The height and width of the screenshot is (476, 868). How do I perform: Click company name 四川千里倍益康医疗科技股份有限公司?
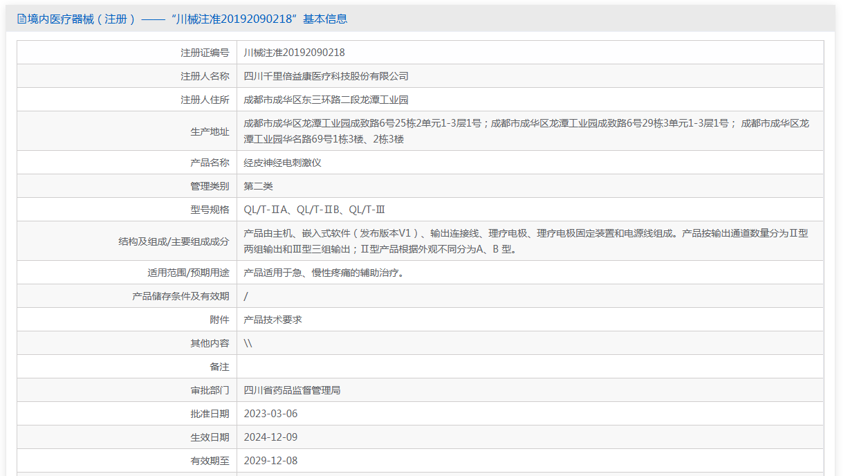pos(326,76)
